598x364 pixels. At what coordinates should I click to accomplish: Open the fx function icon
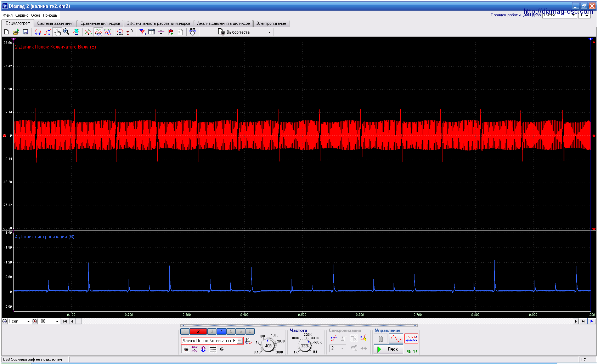pos(221,349)
